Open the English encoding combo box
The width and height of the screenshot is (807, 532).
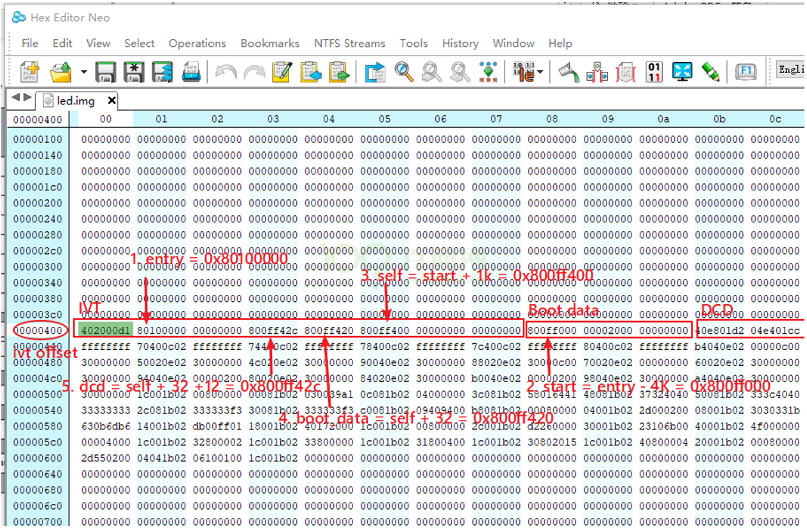coord(791,70)
